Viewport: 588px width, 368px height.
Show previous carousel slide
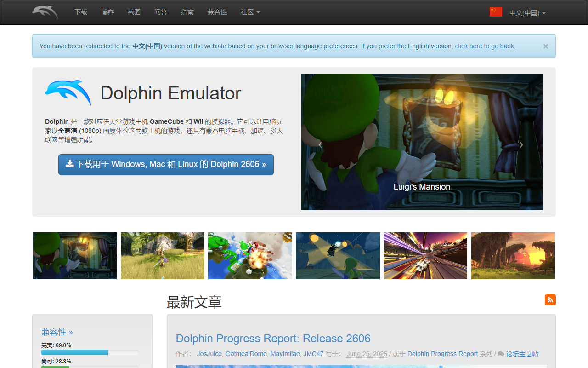320,144
